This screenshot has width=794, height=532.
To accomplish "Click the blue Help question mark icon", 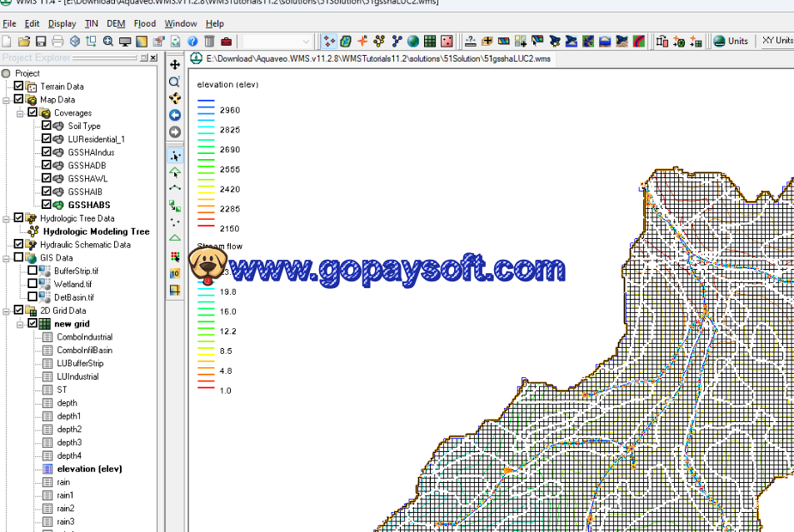I will [x=192, y=41].
